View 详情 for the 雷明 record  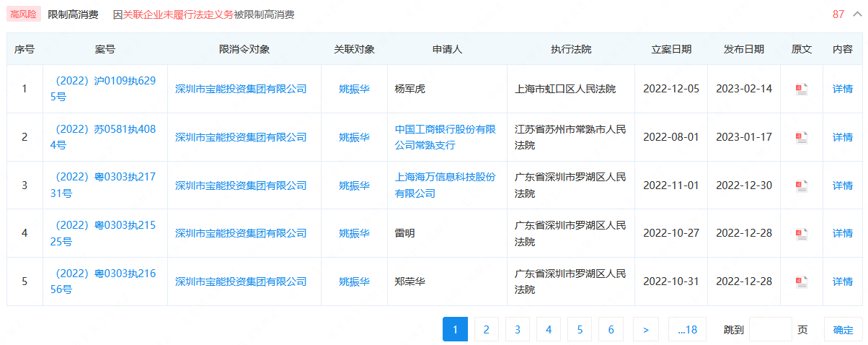[x=842, y=233]
